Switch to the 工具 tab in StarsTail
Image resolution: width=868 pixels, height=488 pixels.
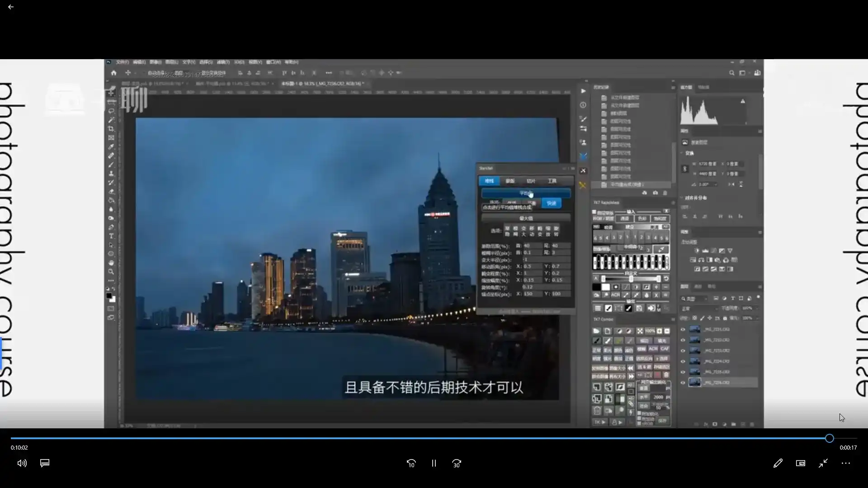[552, 181]
